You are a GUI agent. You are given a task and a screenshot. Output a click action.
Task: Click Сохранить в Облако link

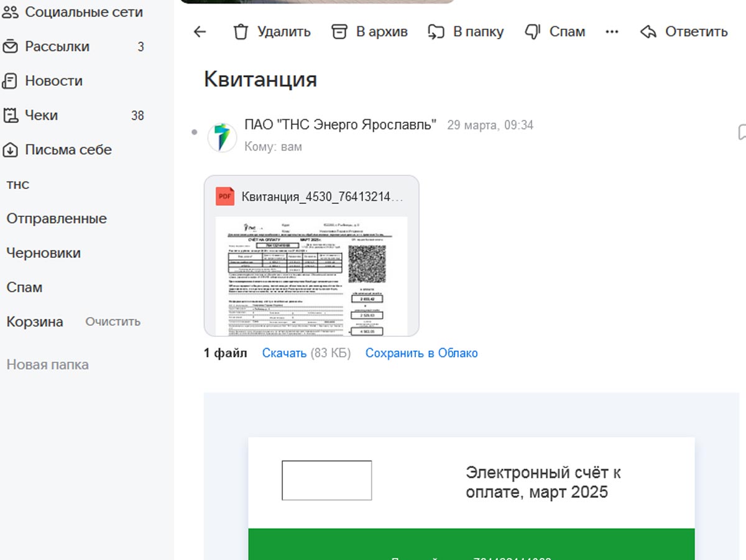[421, 353]
